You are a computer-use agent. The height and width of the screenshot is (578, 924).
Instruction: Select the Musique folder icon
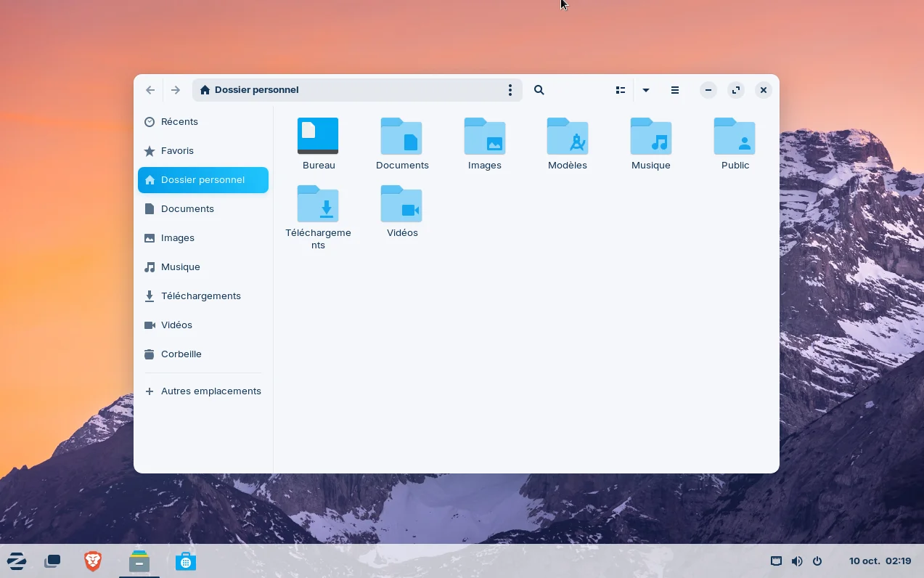650,136
